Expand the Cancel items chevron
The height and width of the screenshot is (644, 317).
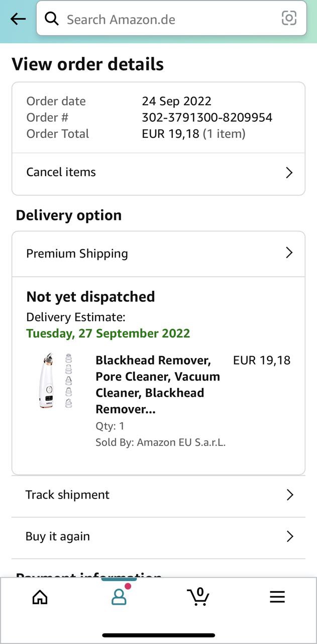click(289, 173)
